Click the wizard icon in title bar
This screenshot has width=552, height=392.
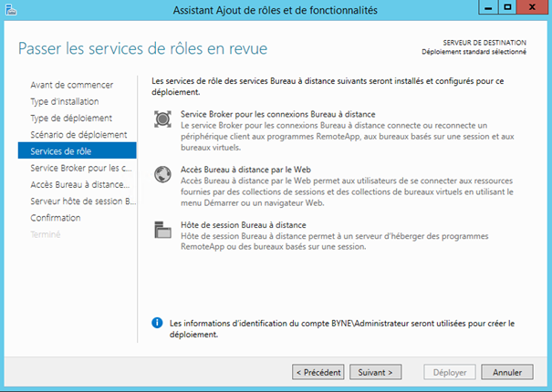11,10
